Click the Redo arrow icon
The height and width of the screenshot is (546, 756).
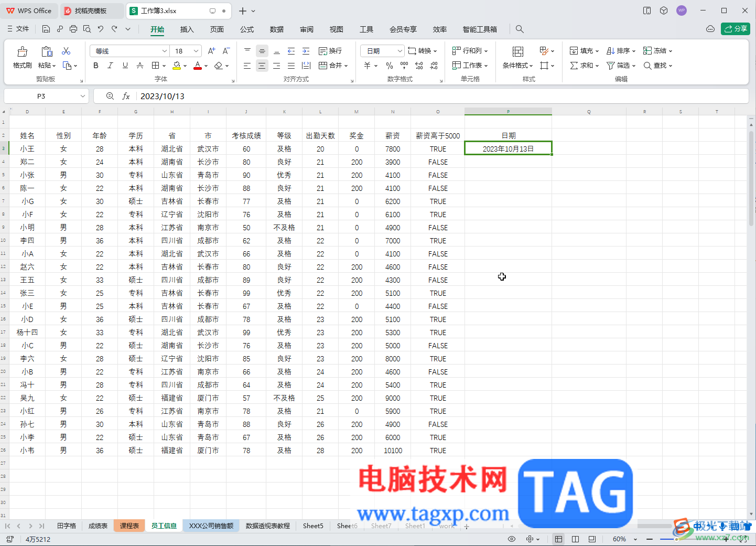click(114, 29)
